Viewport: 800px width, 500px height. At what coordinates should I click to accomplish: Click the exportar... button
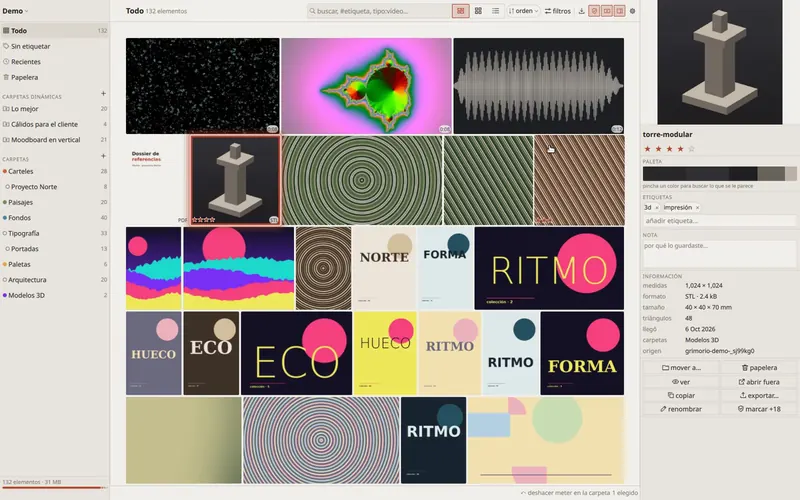pyautogui.click(x=759, y=395)
